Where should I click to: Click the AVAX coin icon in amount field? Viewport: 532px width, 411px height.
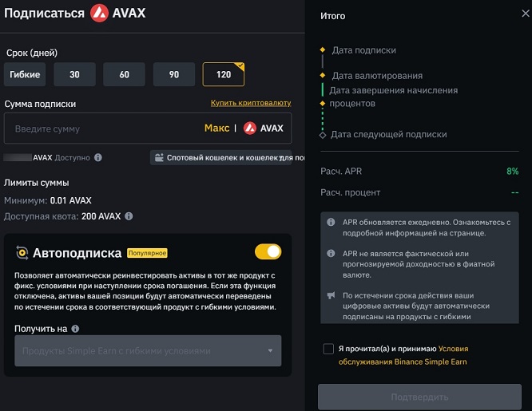[x=250, y=128]
